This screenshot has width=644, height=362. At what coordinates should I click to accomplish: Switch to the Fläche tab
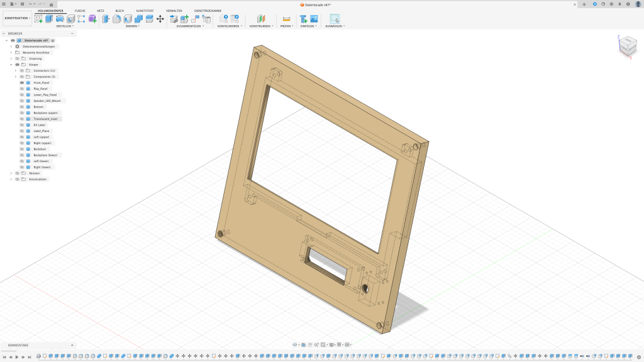[x=80, y=11]
